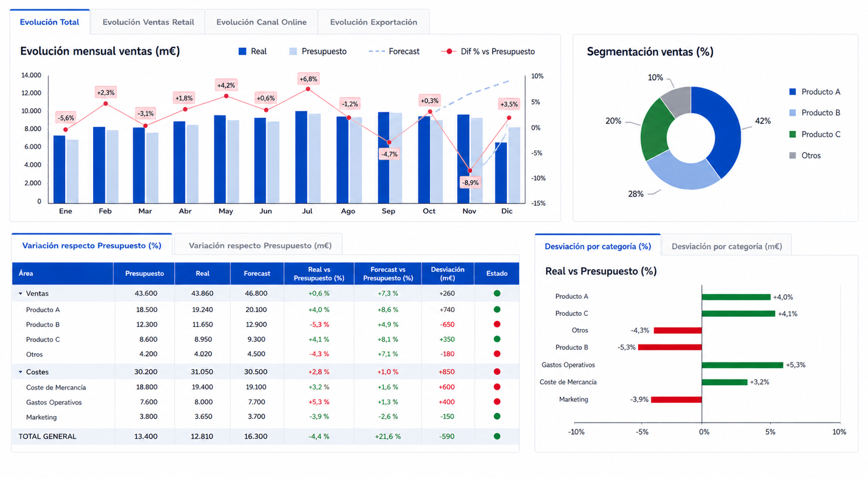Image resolution: width=868 pixels, height=478 pixels.
Task: Click the green status dot for Producto A
Action: [497, 310]
